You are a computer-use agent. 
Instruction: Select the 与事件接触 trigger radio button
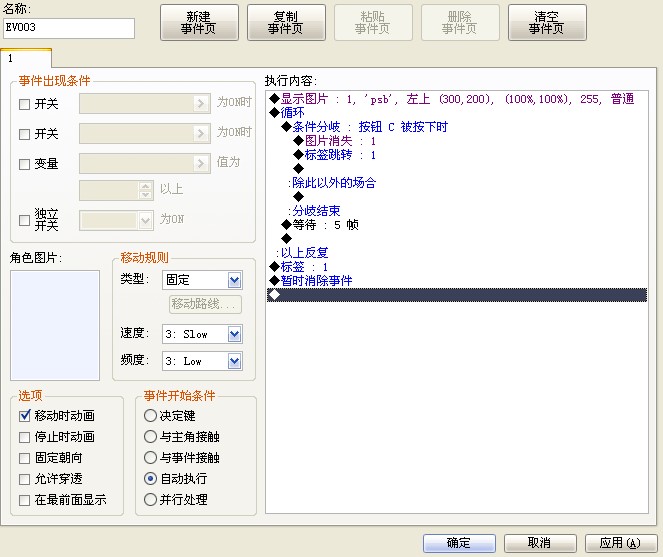pyautogui.click(x=150, y=458)
